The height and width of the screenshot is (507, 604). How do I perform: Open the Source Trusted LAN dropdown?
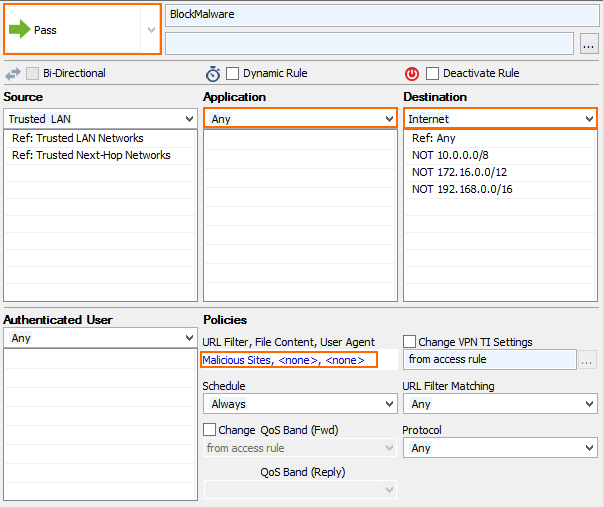[100, 119]
